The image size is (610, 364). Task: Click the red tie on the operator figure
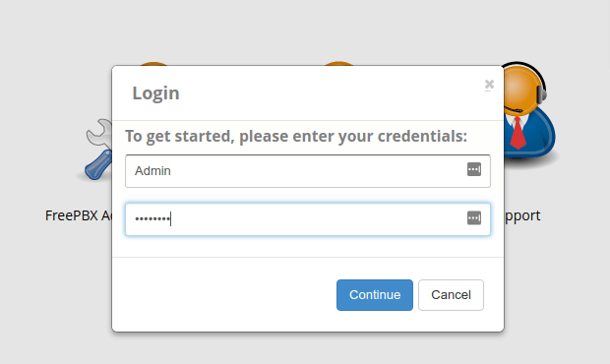(518, 133)
